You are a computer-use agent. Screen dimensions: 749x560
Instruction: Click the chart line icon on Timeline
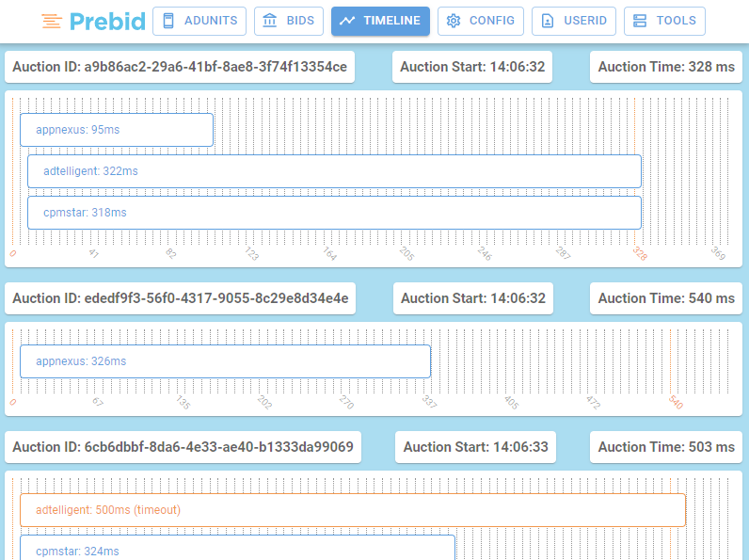(x=347, y=21)
